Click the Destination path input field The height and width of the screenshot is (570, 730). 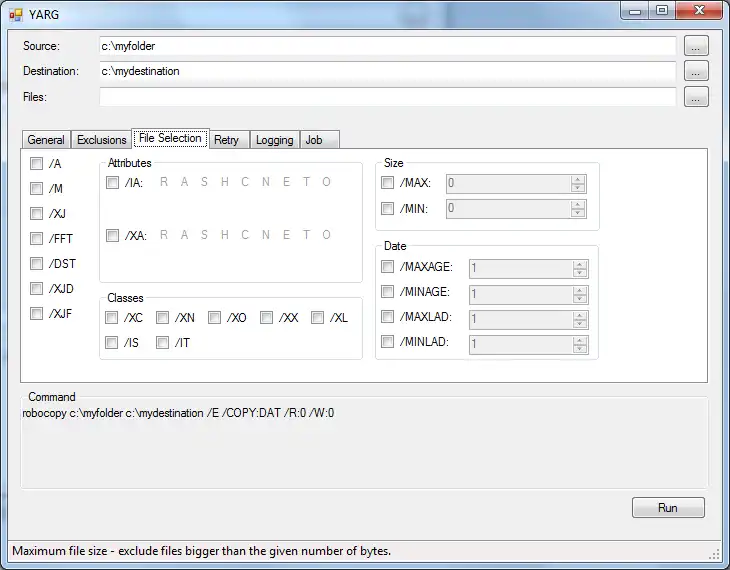pyautogui.click(x=387, y=71)
